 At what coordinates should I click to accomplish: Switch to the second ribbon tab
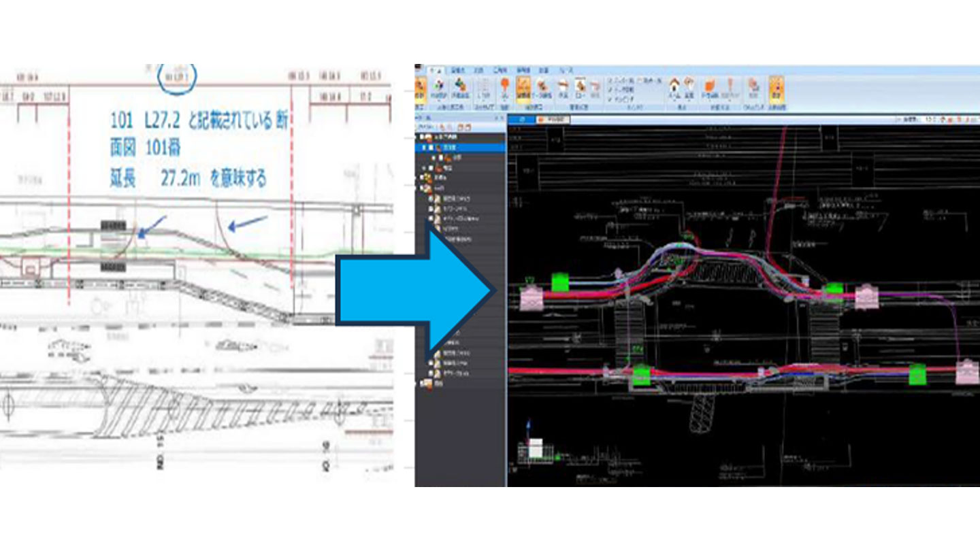coord(457,69)
